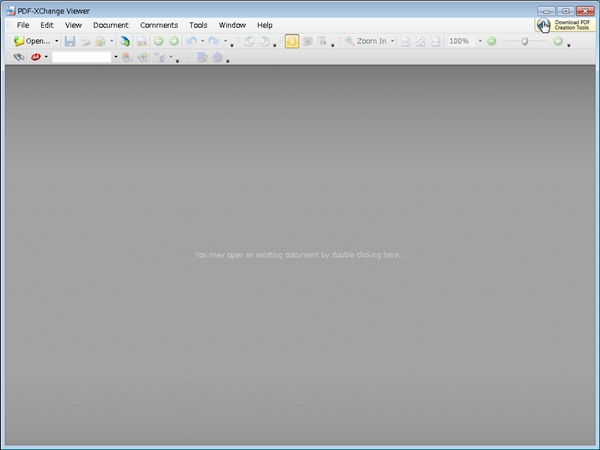Click the OCR pages icon

[x=142, y=41]
